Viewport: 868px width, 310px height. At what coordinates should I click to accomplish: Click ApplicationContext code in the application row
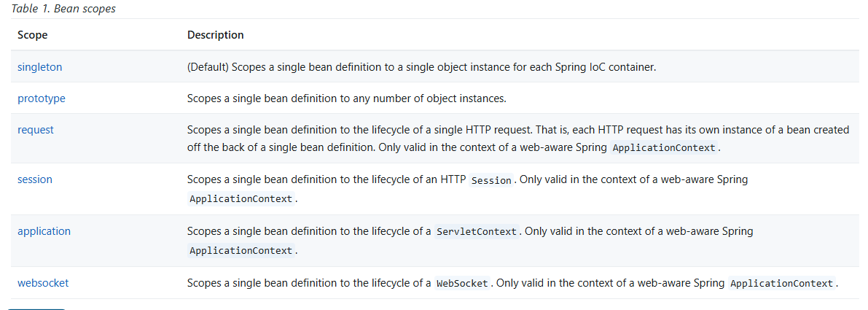point(241,251)
